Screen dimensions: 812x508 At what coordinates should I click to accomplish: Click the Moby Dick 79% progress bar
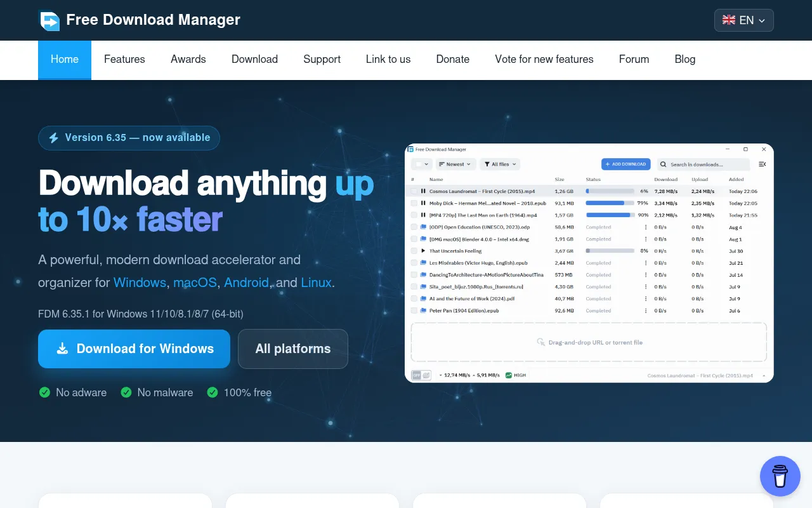pos(610,203)
